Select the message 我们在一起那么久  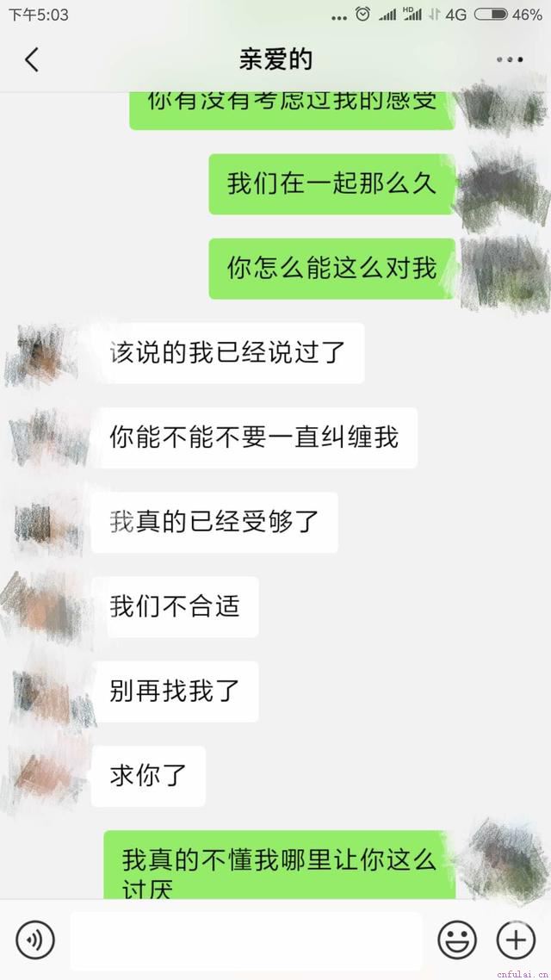coord(331,183)
